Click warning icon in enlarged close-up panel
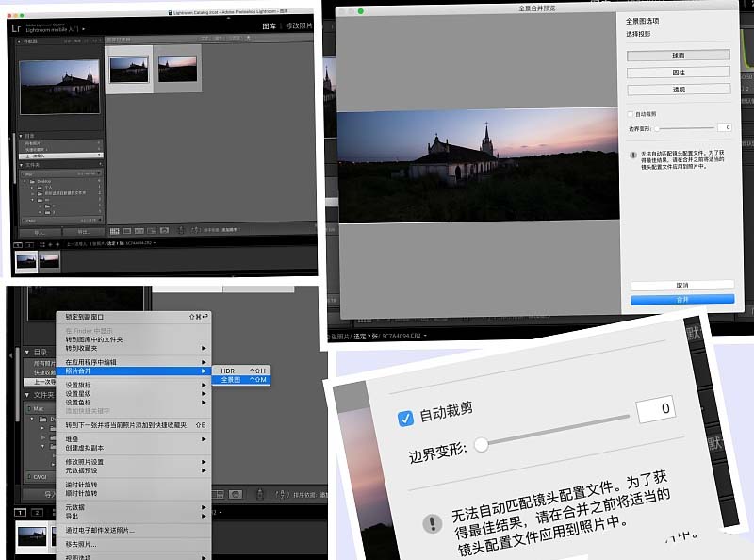This screenshot has width=754, height=560. (433, 524)
